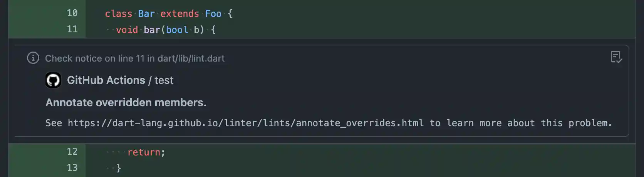The image size is (644, 177).
Task: Select line number 11
Action: [x=72, y=30]
